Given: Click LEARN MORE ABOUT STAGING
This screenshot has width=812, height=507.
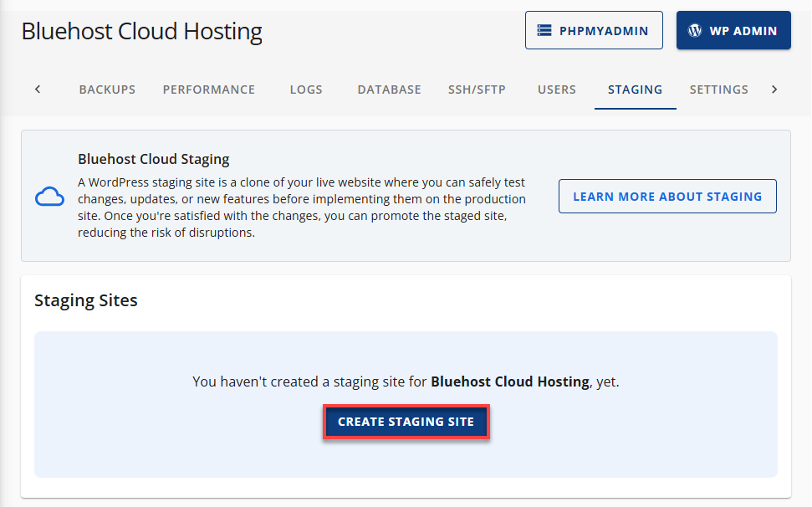Looking at the screenshot, I should (667, 196).
